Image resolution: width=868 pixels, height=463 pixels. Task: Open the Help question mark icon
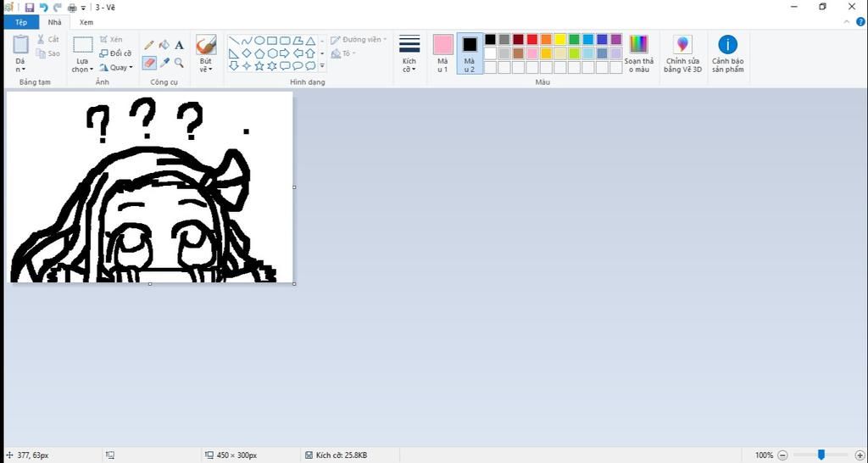tap(860, 22)
